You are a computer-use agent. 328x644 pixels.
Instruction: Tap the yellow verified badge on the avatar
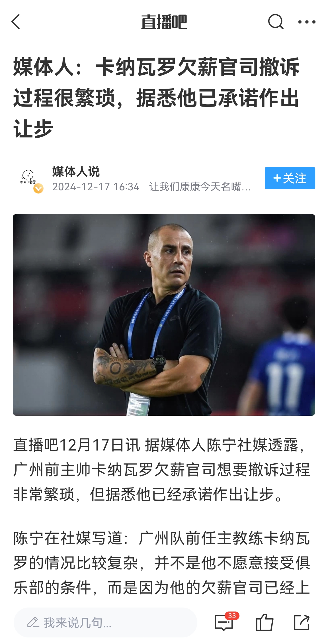38,188
